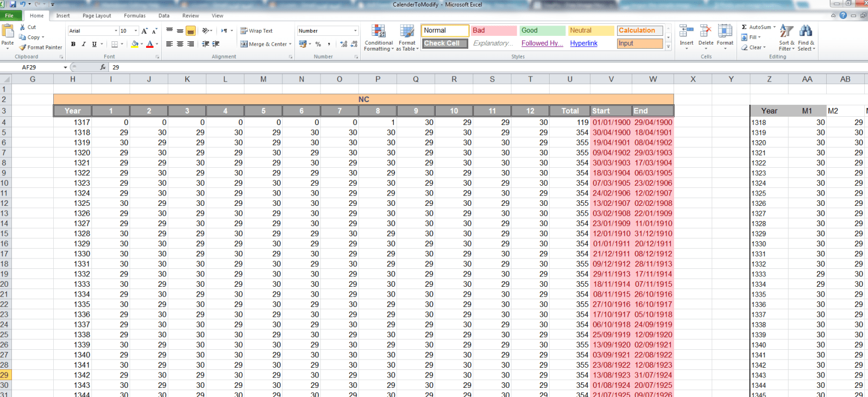
Task: Apply middle vertical alignment
Action: tap(180, 31)
